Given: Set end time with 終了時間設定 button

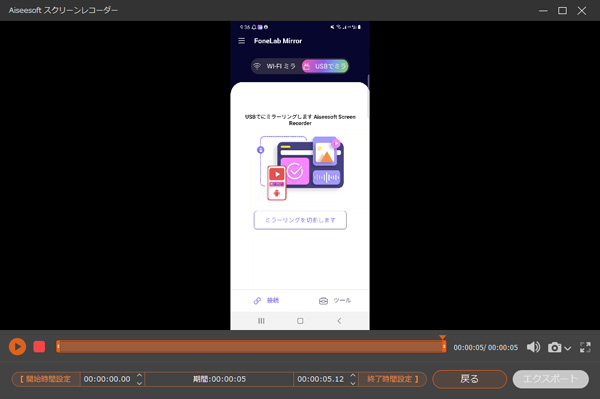Looking at the screenshot, I should click(393, 379).
